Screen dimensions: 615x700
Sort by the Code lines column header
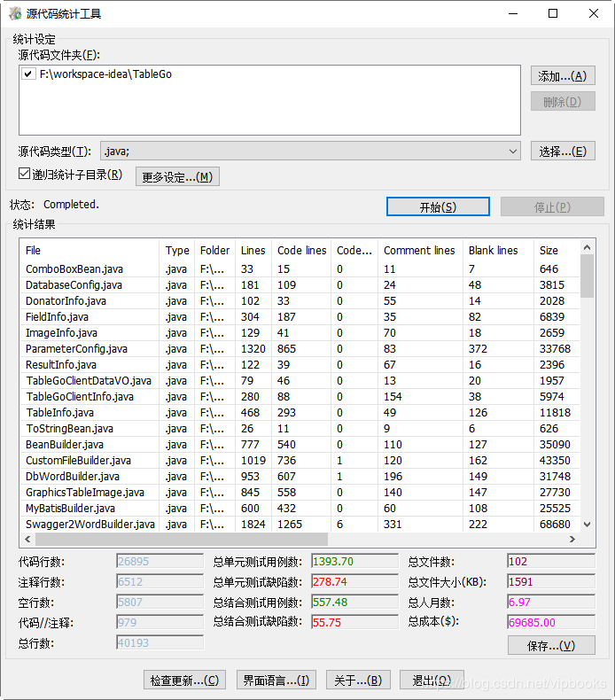tap(301, 250)
